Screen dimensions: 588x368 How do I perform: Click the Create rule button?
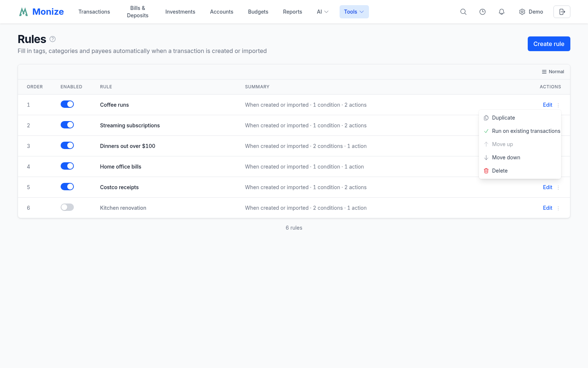(x=549, y=44)
